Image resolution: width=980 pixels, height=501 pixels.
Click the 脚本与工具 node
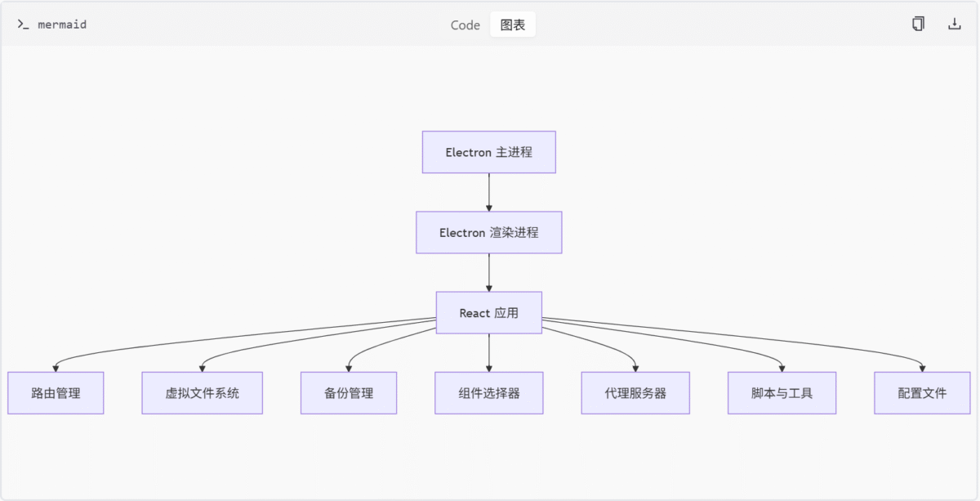(x=782, y=393)
